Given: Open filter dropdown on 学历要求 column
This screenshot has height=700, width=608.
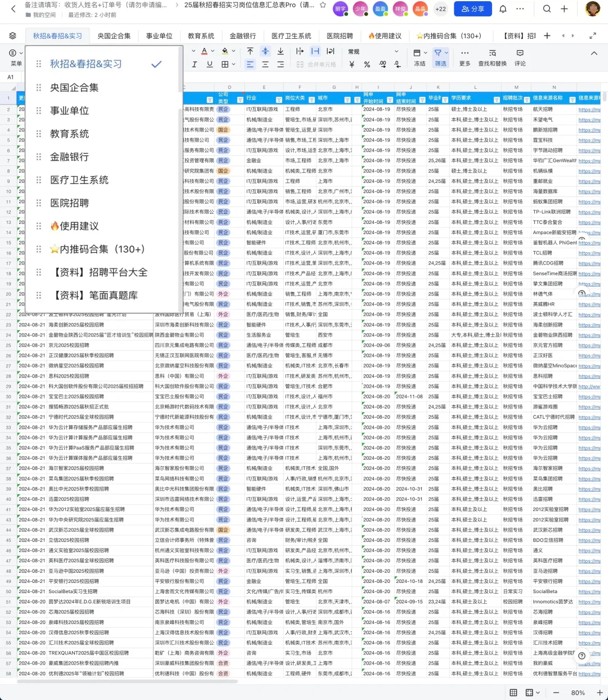Looking at the screenshot, I should (497, 99).
